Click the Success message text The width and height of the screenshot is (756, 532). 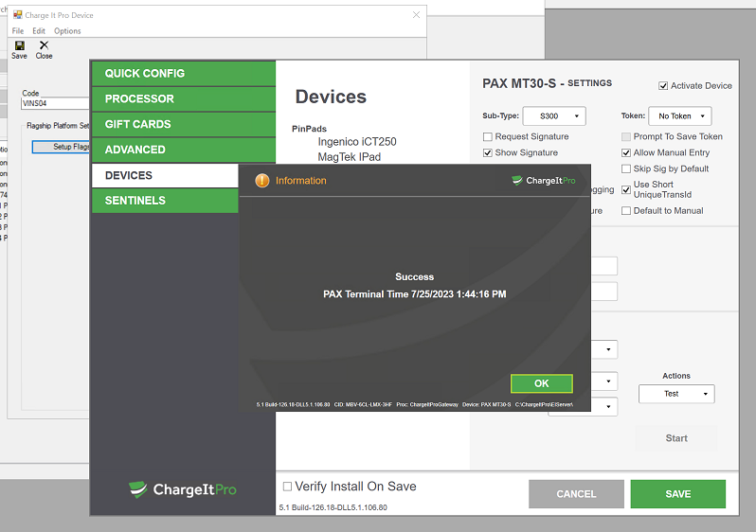click(x=415, y=276)
